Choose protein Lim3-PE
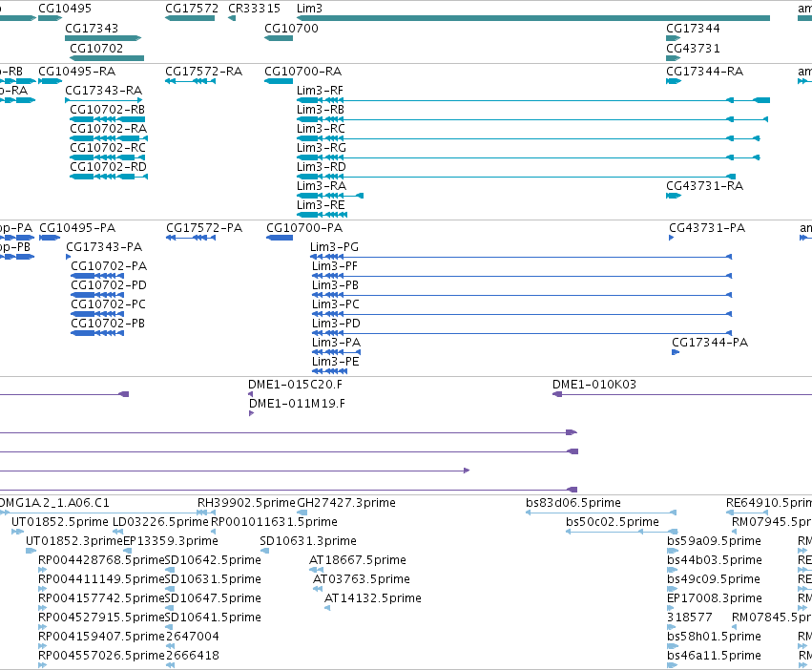The image size is (812, 670). pyautogui.click(x=336, y=363)
